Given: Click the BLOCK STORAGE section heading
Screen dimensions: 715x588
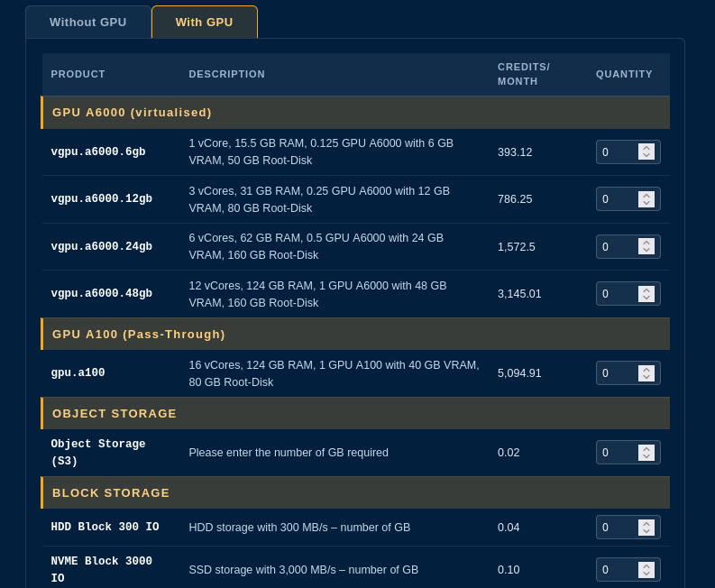Looking at the screenshot, I should (x=111, y=492).
